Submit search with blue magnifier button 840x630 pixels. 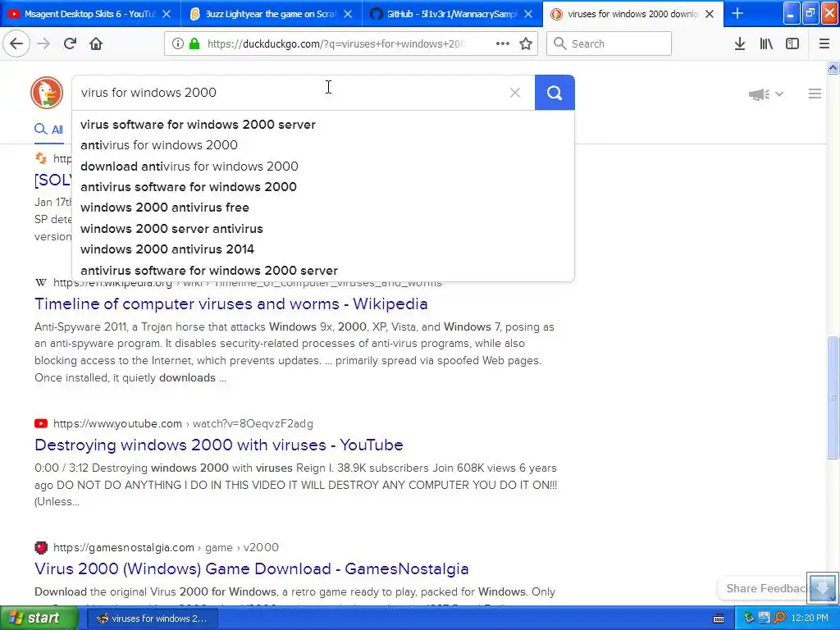555,93
